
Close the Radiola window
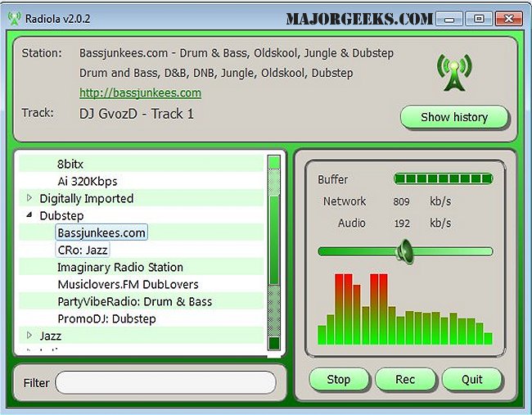508,19
